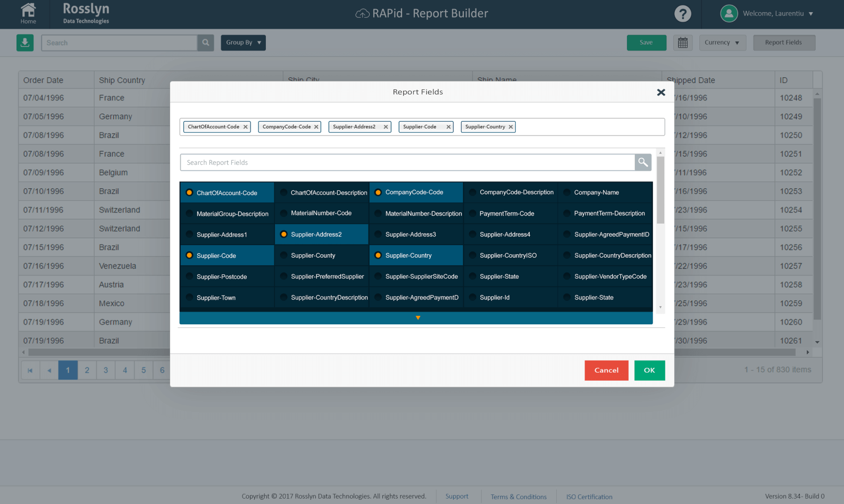Screen dimensions: 844x504
Task: Focus main Search input in toolbar
Action: tap(119, 43)
